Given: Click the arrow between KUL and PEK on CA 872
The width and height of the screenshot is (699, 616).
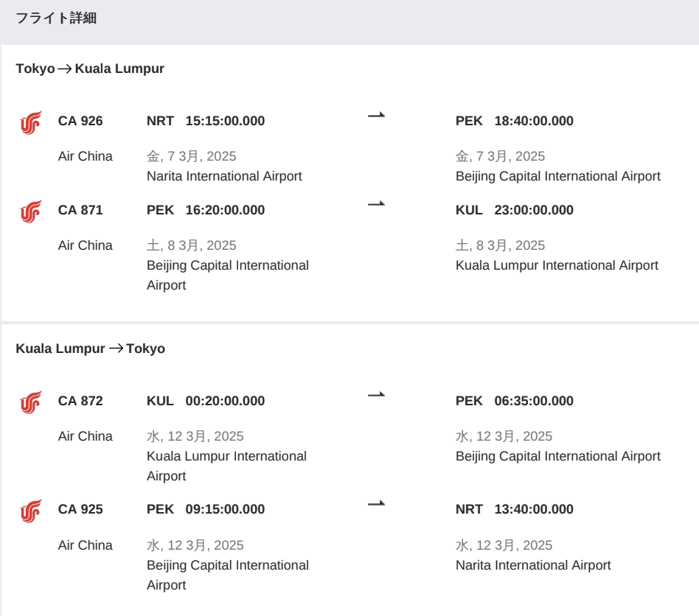Looking at the screenshot, I should pyautogui.click(x=376, y=394).
